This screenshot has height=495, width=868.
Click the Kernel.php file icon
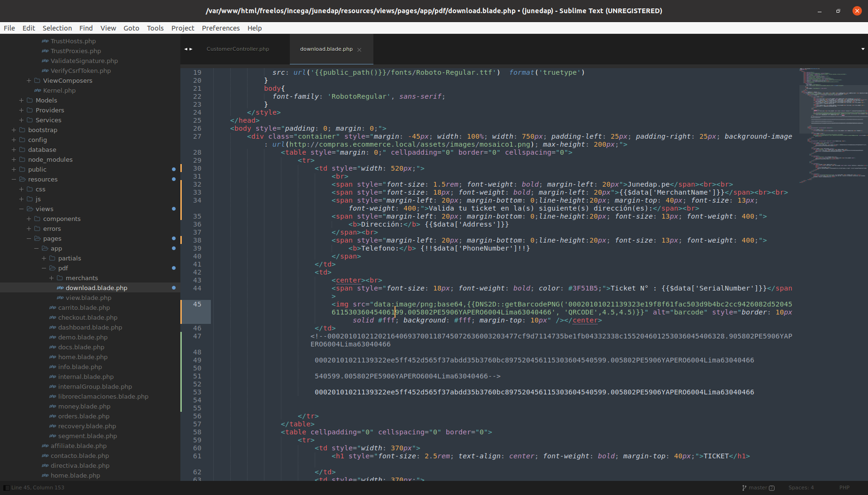[38, 90]
